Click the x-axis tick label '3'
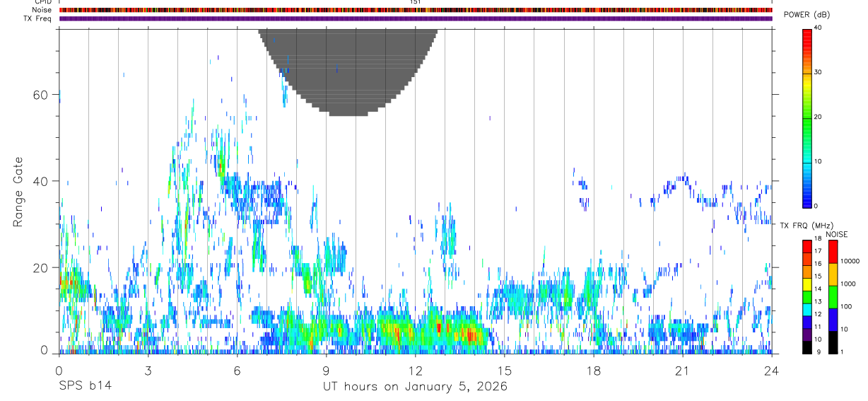Image resolution: width=868 pixels, height=401 pixels. pyautogui.click(x=148, y=371)
